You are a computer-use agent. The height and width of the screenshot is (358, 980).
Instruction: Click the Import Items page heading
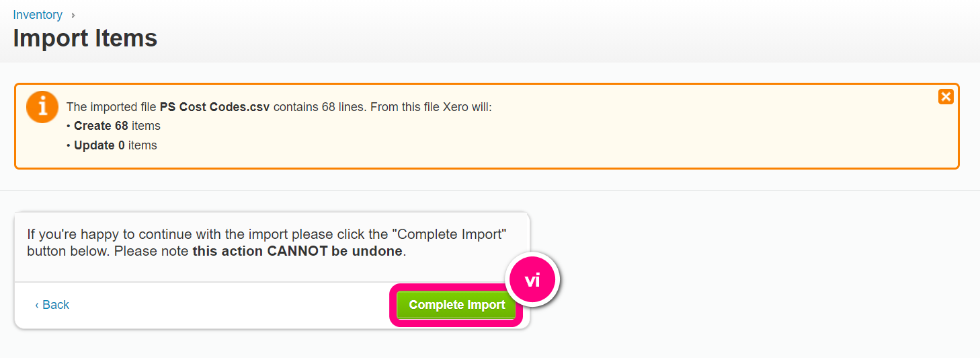point(85,38)
